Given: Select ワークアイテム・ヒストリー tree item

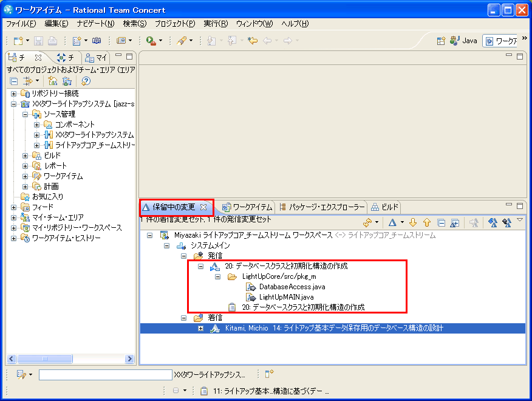Looking at the screenshot, I should click(66, 238).
